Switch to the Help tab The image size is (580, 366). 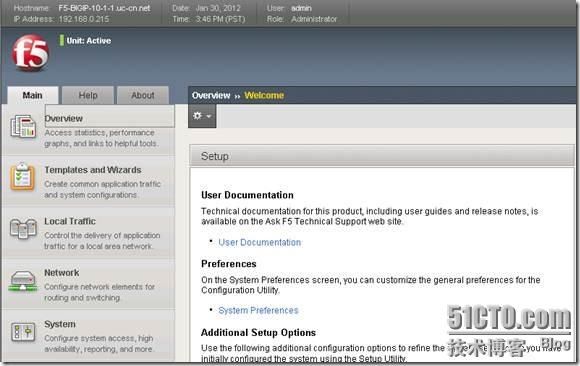coord(88,95)
